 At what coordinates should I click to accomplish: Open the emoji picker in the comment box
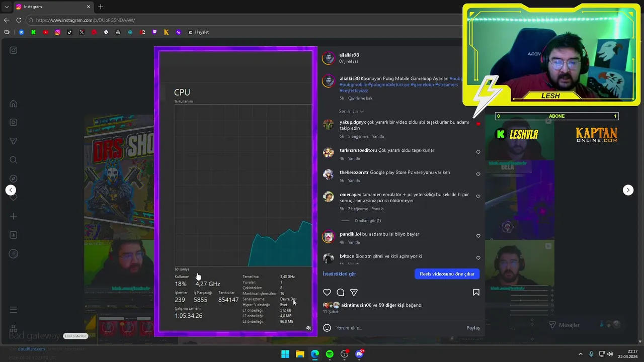327,328
